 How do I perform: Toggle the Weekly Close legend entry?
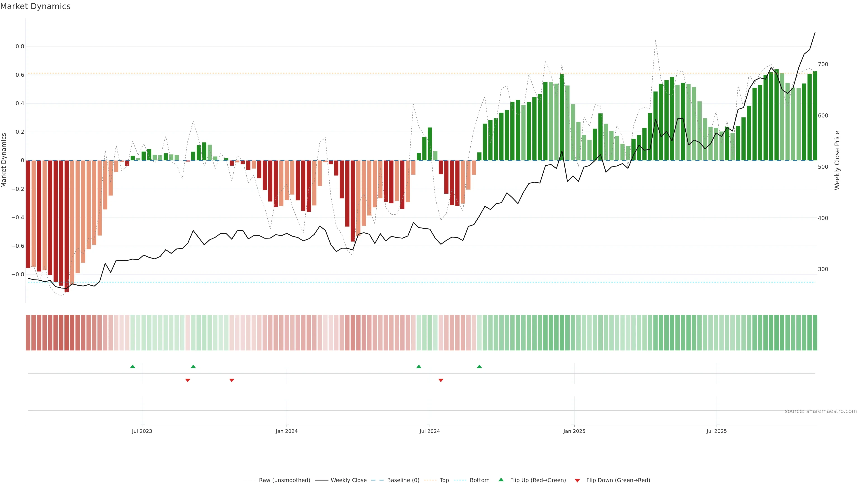click(348, 480)
